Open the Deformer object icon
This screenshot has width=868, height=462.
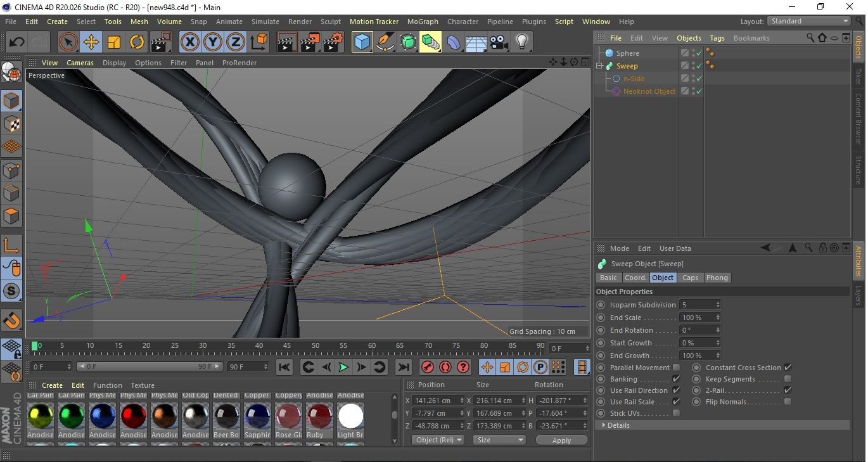(x=453, y=42)
